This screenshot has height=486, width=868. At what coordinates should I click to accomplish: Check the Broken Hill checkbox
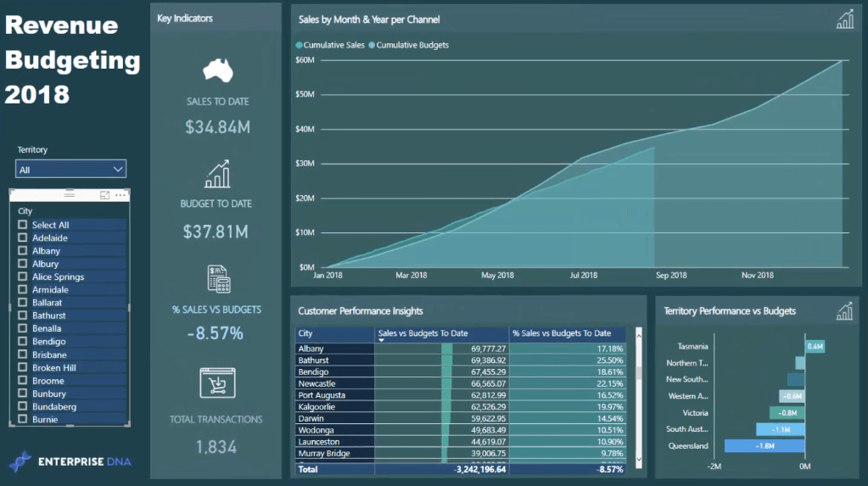pos(23,367)
